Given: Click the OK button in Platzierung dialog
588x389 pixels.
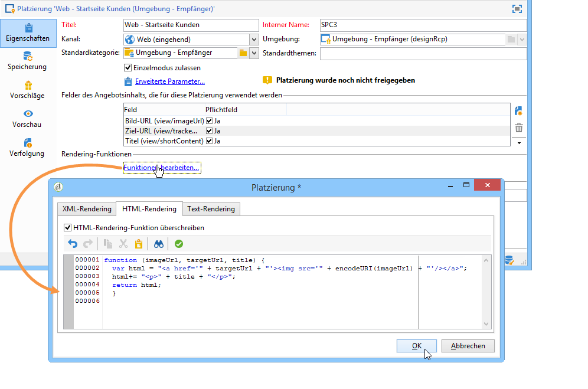Looking at the screenshot, I should tap(417, 346).
